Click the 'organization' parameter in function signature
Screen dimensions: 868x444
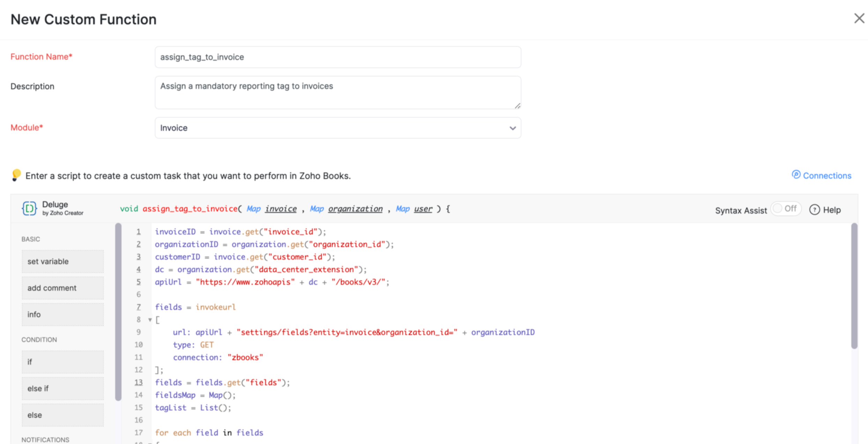pos(355,209)
